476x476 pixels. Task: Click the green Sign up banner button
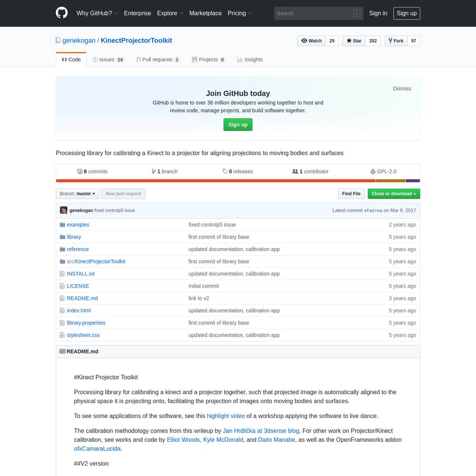tap(238, 124)
